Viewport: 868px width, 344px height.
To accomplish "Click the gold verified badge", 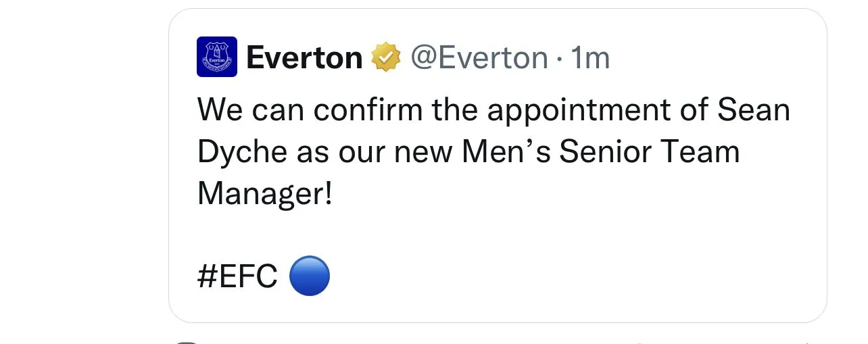I will tap(386, 57).
